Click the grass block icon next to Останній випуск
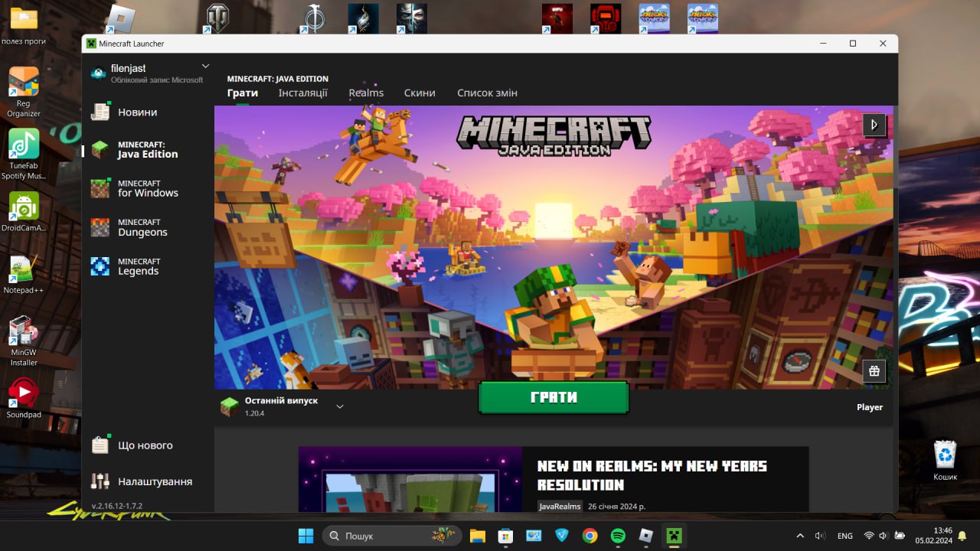The height and width of the screenshot is (551, 980). tap(229, 406)
